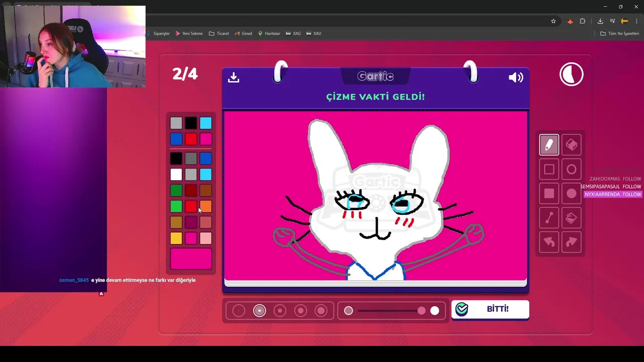
Task: Pick the dark green color swatch
Action: point(176,191)
